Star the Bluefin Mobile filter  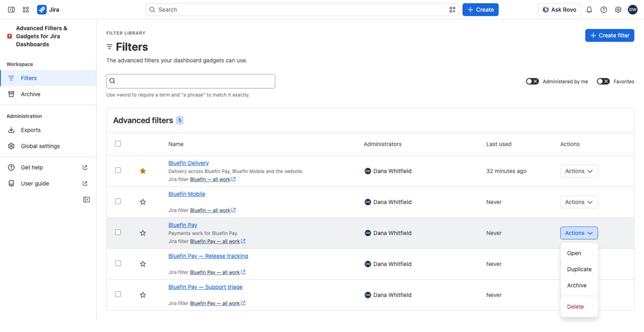pos(143,202)
